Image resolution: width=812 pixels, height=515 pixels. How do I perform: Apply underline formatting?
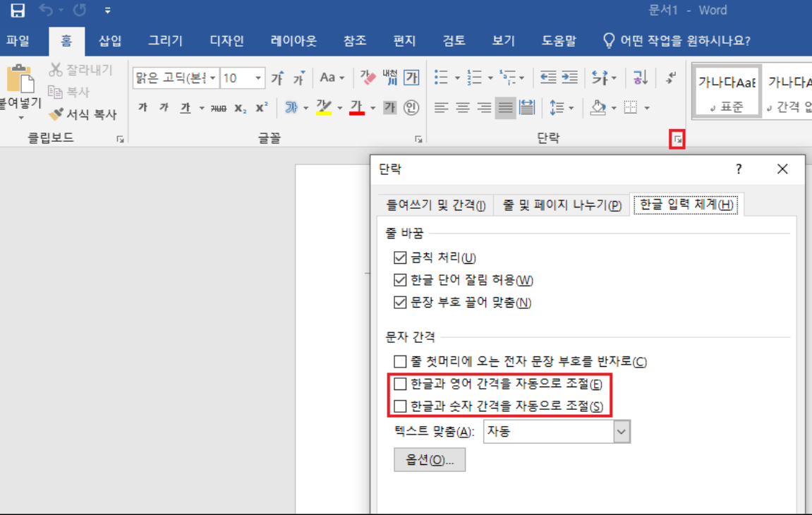185,107
